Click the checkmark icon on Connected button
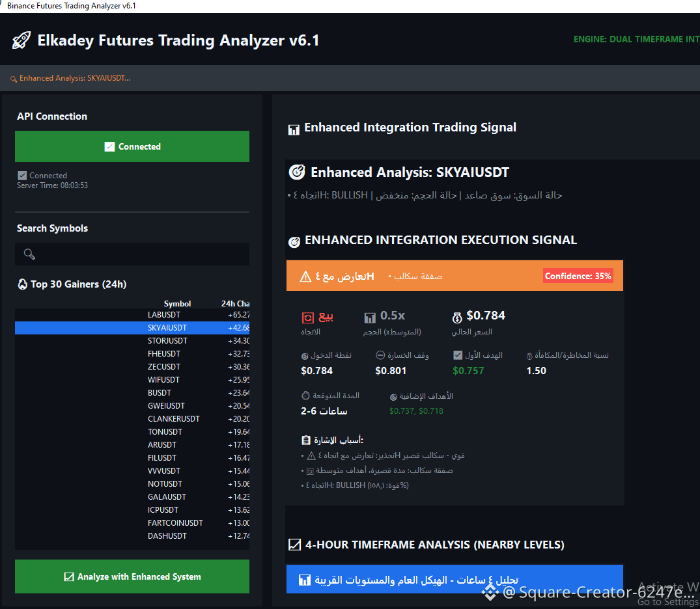Image resolution: width=700 pixels, height=609 pixels. [x=109, y=147]
